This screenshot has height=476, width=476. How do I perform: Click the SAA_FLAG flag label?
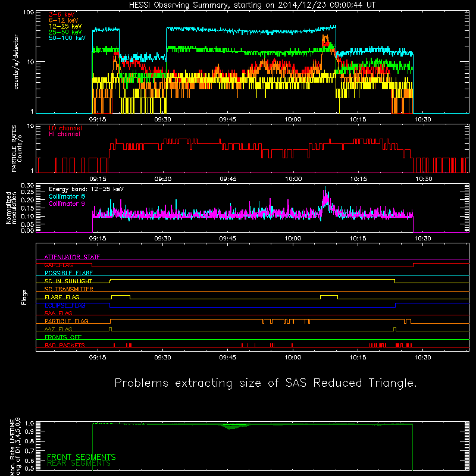58,313
